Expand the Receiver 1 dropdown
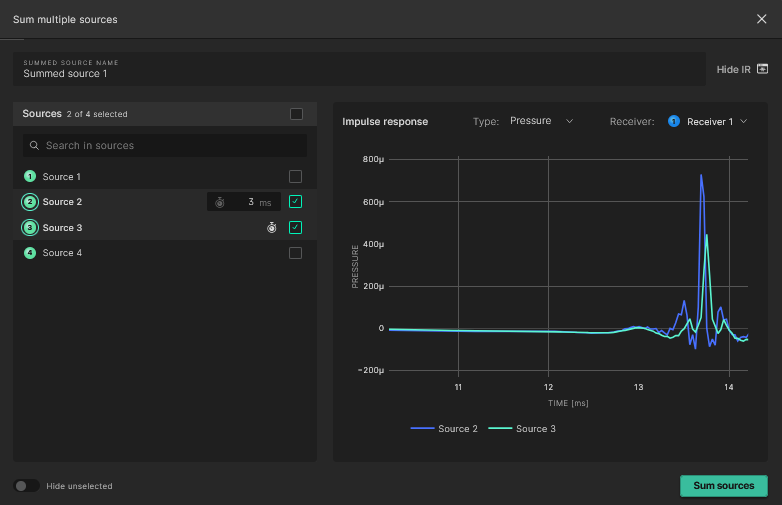 (716, 122)
